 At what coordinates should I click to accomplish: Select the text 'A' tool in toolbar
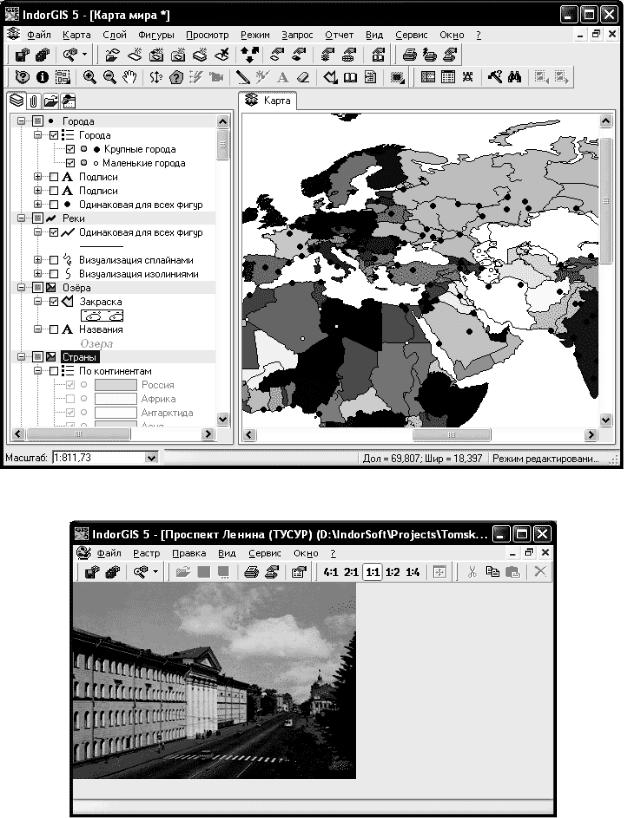(x=283, y=77)
